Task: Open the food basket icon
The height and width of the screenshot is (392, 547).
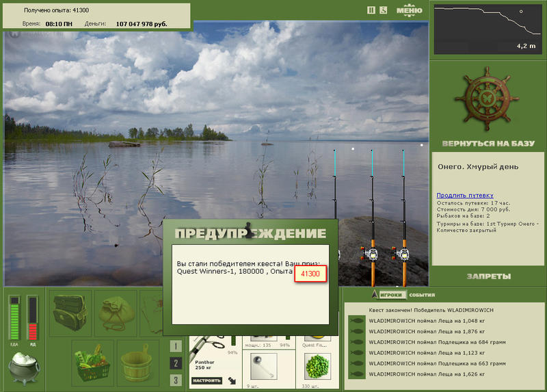Action: coord(92,363)
